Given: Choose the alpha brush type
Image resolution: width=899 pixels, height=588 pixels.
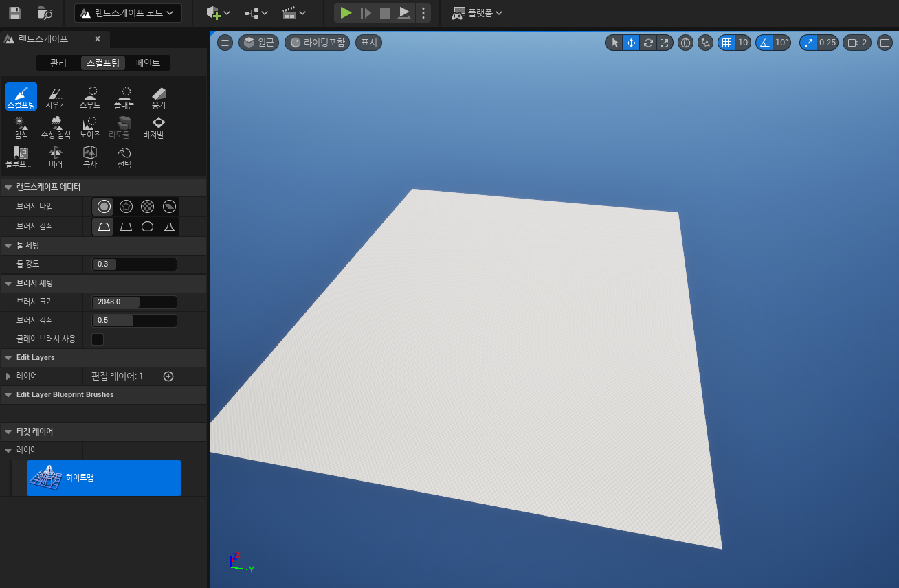Looking at the screenshot, I should pyautogui.click(x=126, y=206).
